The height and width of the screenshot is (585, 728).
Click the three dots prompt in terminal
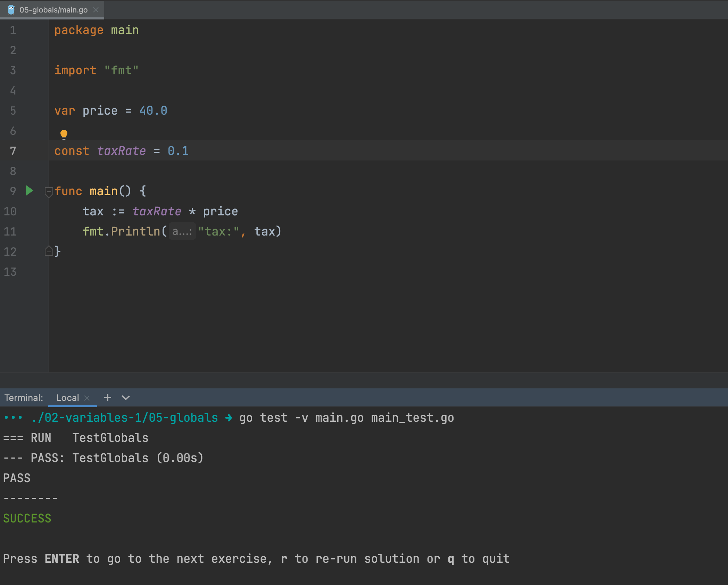click(x=13, y=418)
